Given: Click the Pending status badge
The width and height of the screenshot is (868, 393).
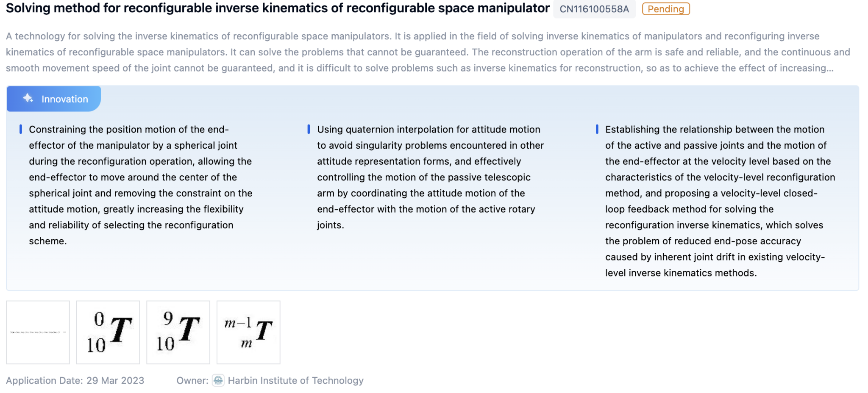Looking at the screenshot, I should [x=665, y=9].
